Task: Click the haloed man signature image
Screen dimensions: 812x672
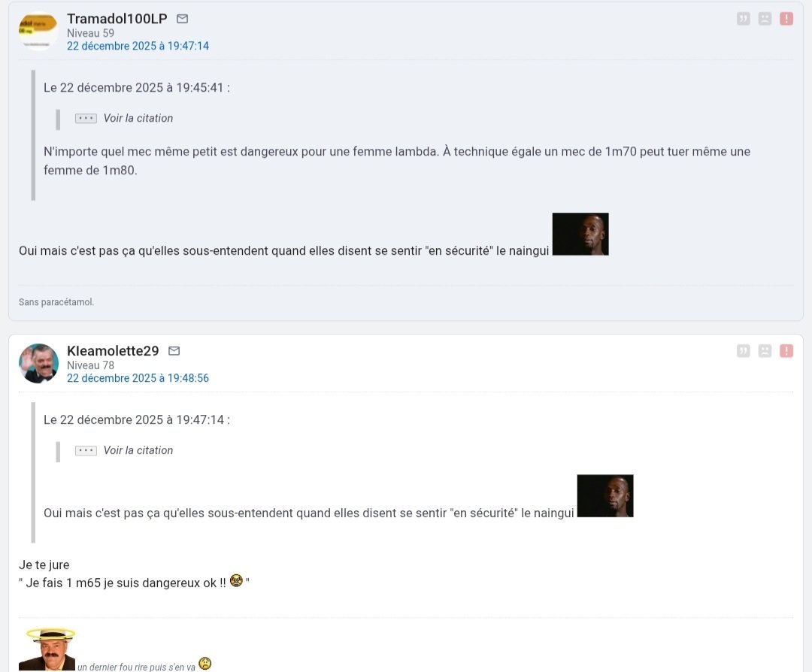Action: 47,649
